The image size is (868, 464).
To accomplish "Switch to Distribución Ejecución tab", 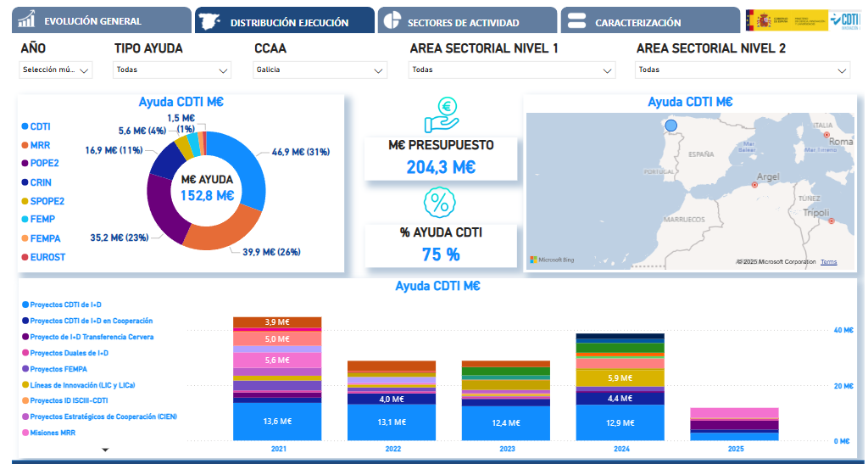I will click(x=285, y=20).
